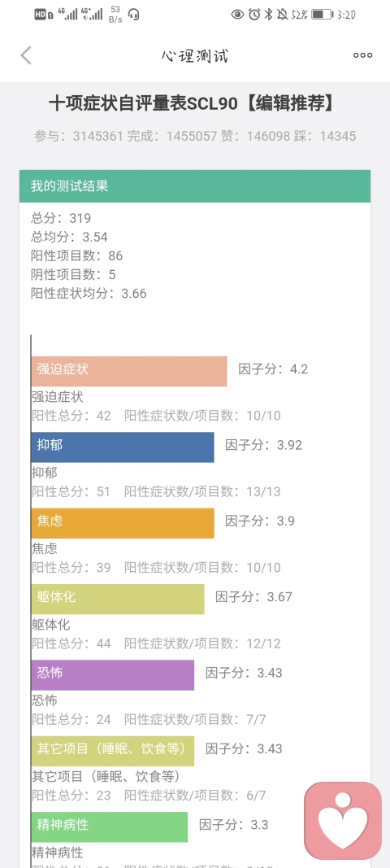This screenshot has height=868, width=390.
Task: Tap the alarm clock status icon
Action: (254, 15)
